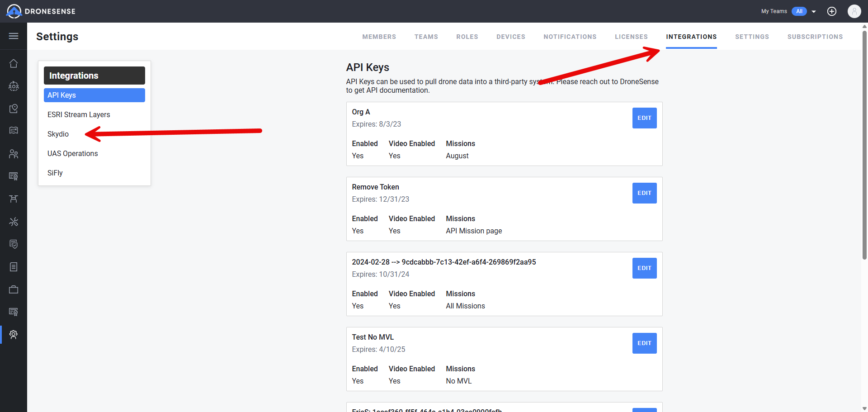Screen dimensions: 868x412
Task: Open the checklist shield sidebar icon
Action: [x=14, y=244]
